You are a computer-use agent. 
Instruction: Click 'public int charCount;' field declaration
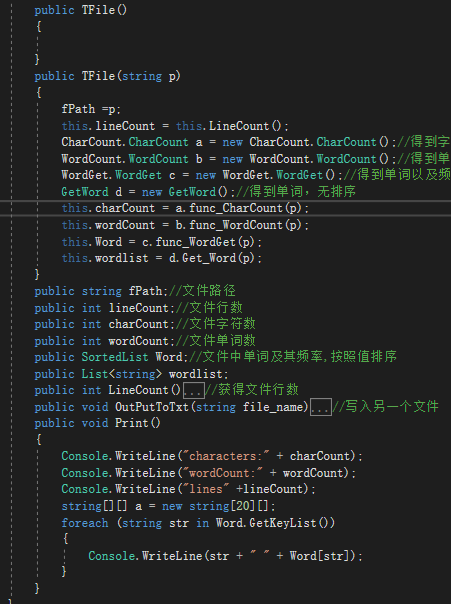click(x=105, y=324)
